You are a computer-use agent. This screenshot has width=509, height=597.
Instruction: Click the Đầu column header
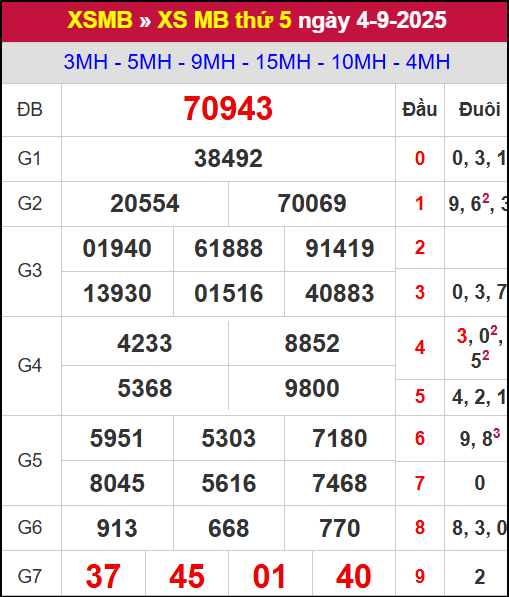pos(420,110)
